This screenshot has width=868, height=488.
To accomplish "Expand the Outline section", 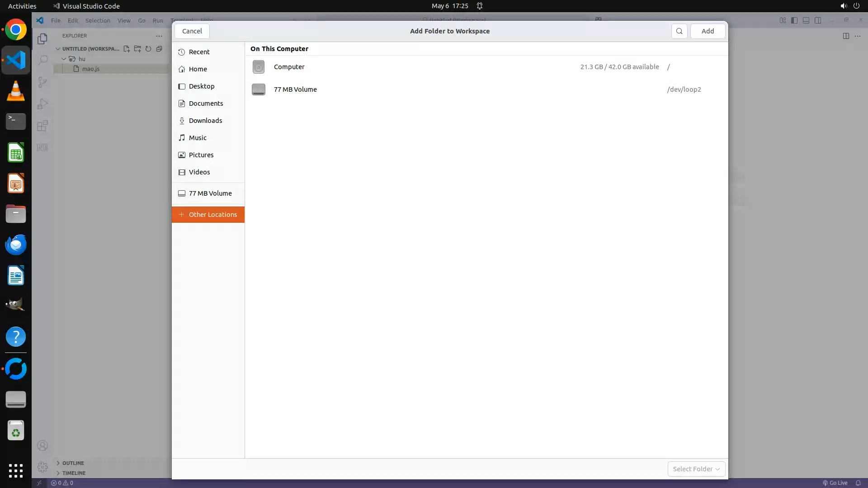I will click(x=73, y=463).
